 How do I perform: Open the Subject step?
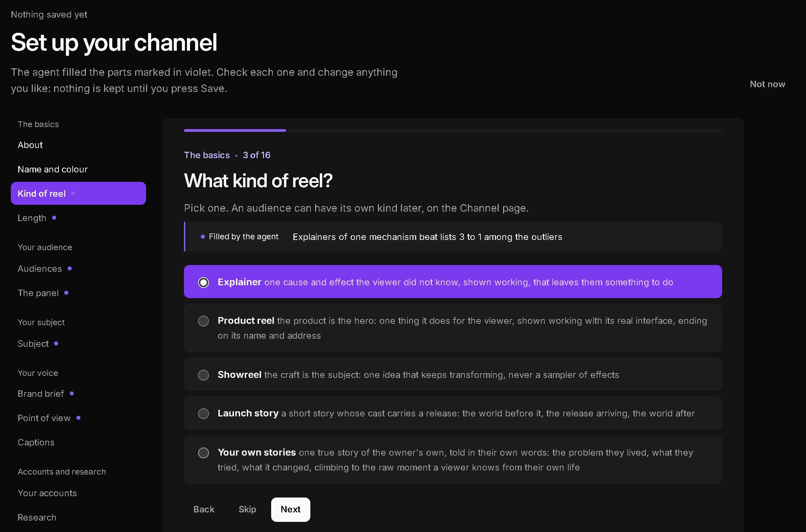(78, 343)
